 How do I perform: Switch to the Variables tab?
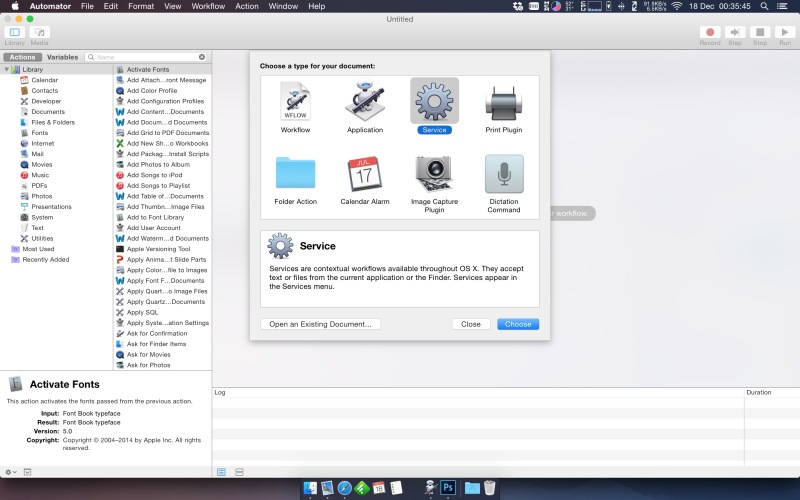(x=62, y=57)
